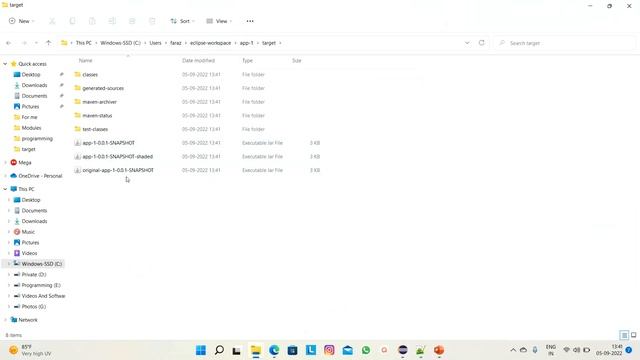Viewport: 640px width, 360px height.
Task: Click the Rename icon in toolbar
Action: [x=112, y=21]
